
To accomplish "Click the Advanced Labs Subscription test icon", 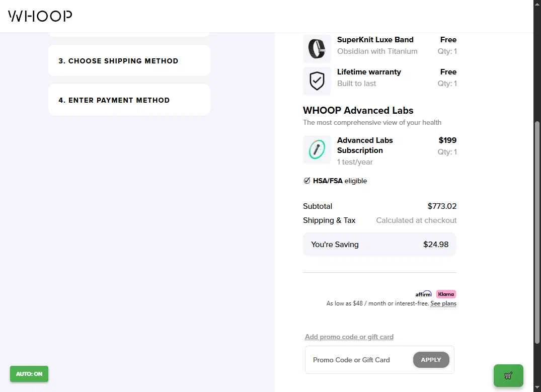I will click(317, 149).
